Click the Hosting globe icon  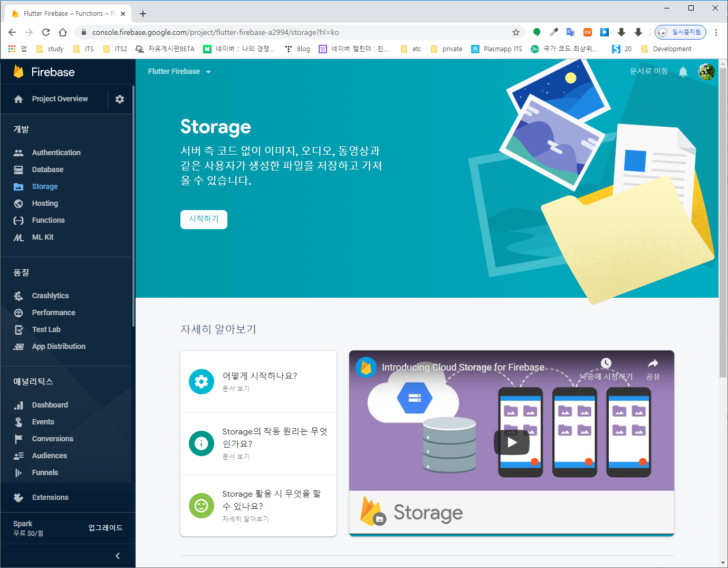(18, 203)
